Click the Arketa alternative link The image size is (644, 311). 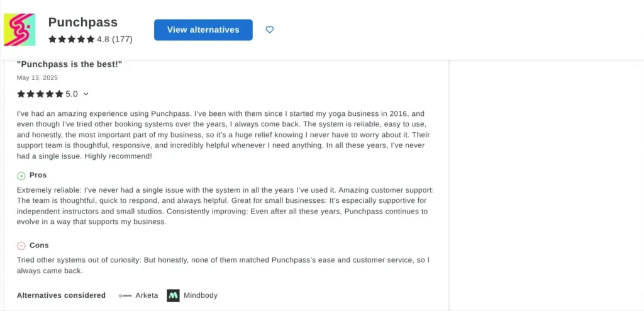(146, 295)
